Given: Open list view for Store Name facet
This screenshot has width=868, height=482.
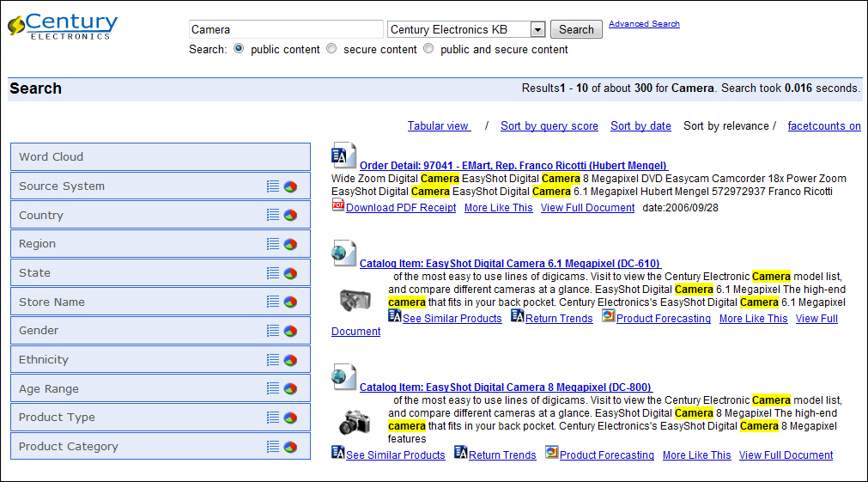Looking at the screenshot, I should pos(273,302).
